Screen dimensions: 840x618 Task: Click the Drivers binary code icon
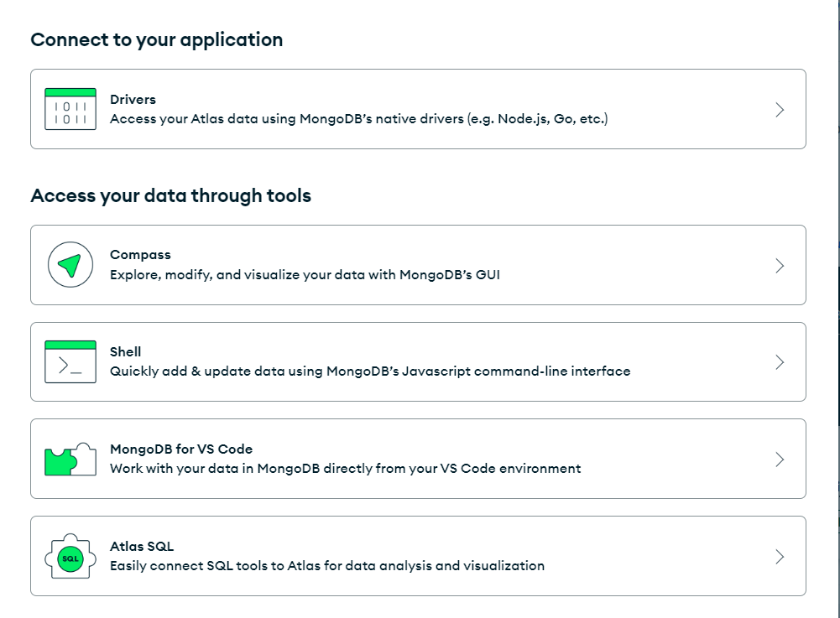pyautogui.click(x=70, y=109)
